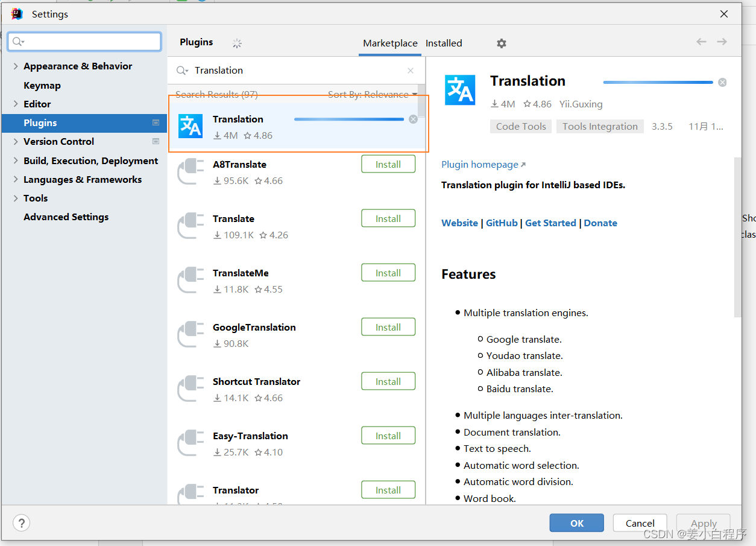
Task: Click the plugin settings gear icon
Action: 502,43
